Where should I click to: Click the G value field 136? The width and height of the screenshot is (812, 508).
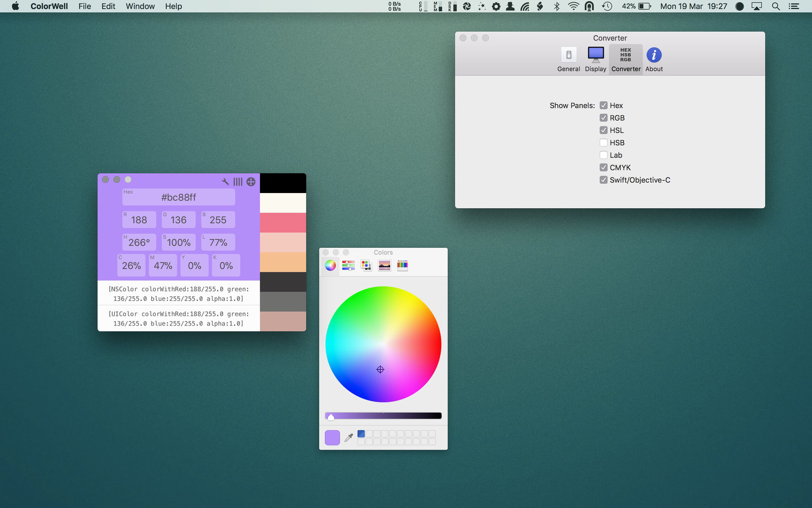click(x=179, y=219)
